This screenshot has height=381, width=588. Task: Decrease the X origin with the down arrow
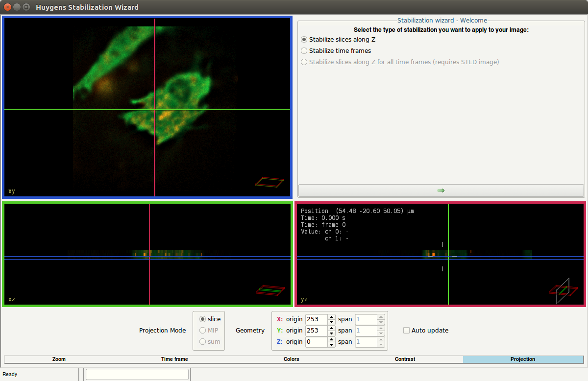pos(331,322)
